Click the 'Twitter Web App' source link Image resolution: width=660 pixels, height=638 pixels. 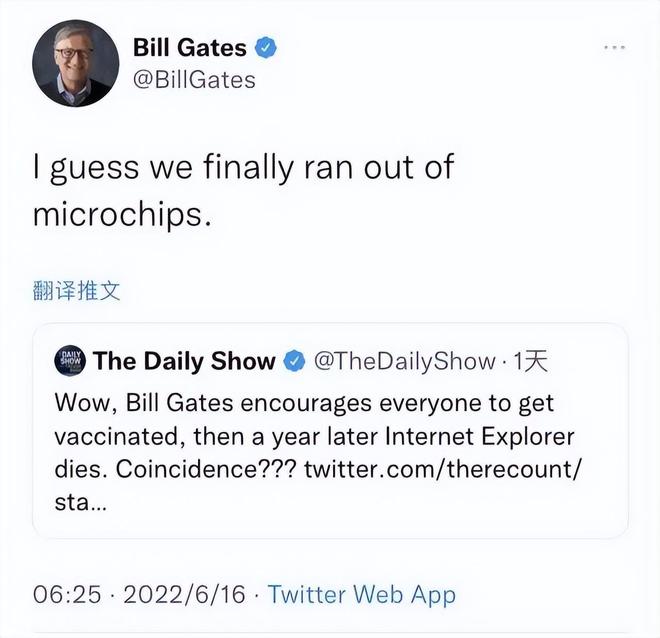coord(361,594)
